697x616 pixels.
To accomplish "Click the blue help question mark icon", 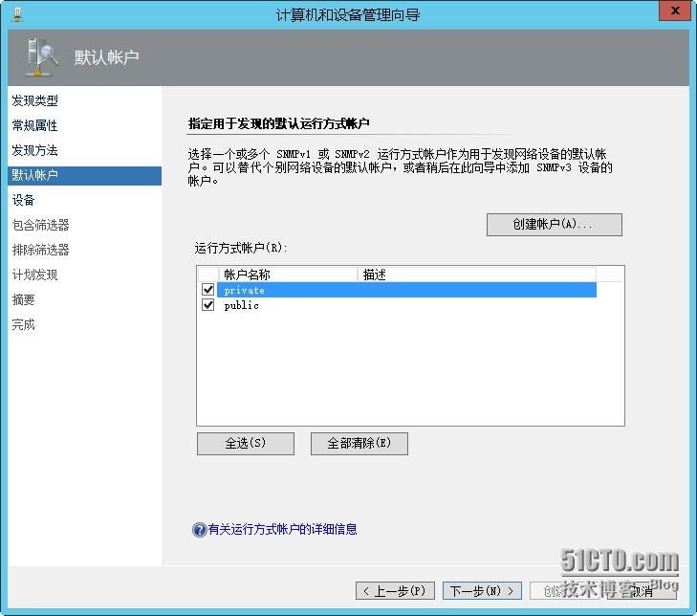I will (199, 529).
